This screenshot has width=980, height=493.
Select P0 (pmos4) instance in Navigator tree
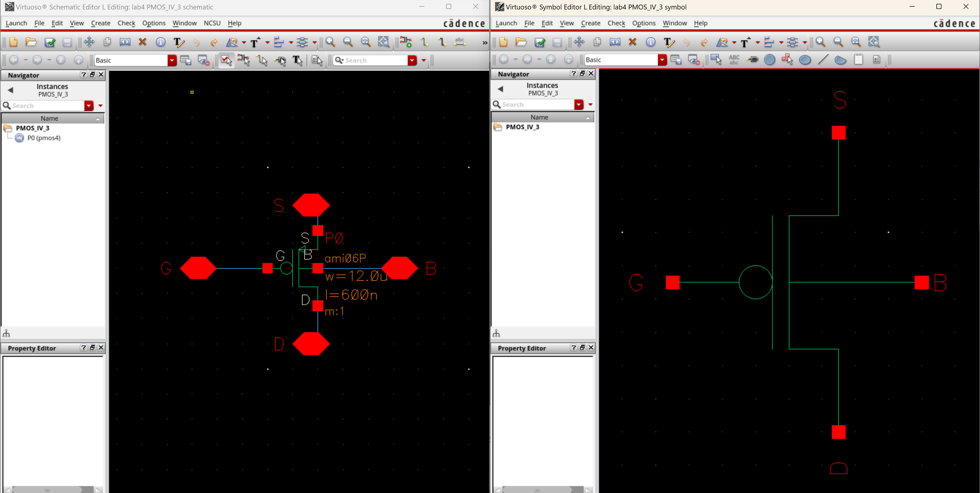(x=43, y=138)
